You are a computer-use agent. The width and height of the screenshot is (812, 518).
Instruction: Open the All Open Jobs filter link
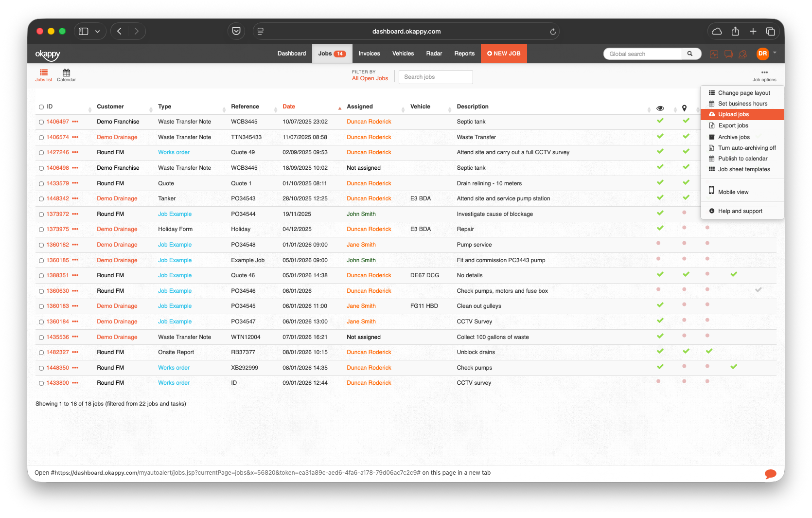click(x=370, y=78)
